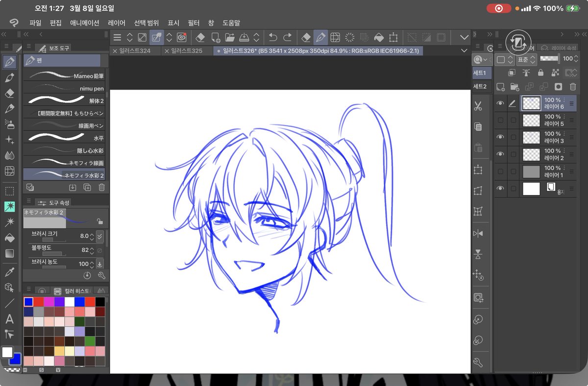Open the 표준 blending mode dropdown
The height and width of the screenshot is (386, 588).
[x=526, y=59]
